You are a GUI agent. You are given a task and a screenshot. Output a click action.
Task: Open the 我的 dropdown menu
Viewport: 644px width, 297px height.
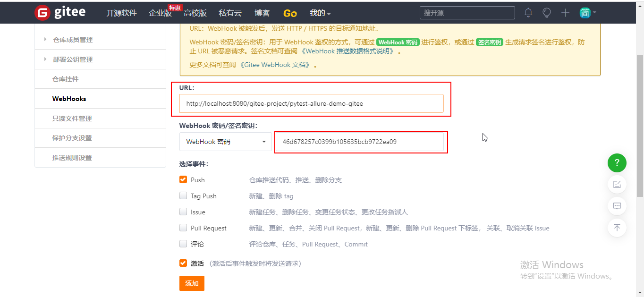click(320, 13)
